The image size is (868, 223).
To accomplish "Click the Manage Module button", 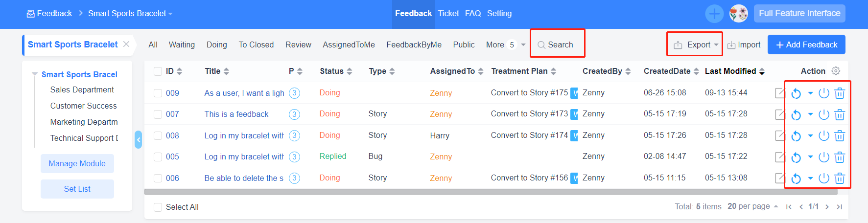I will 77,163.
